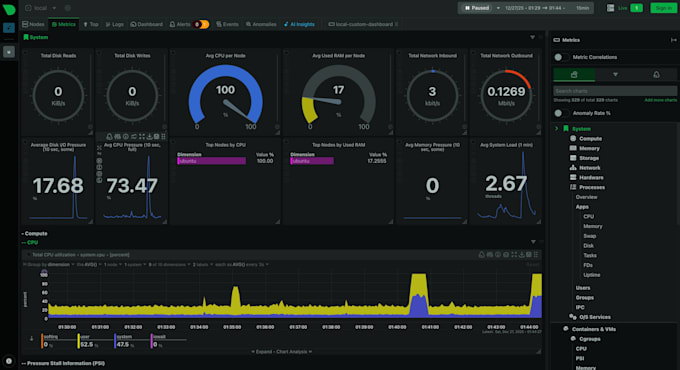This screenshot has height=370, width=680.
Task: Click the rooms grid icon near Live
Action: pyautogui.click(x=610, y=8)
